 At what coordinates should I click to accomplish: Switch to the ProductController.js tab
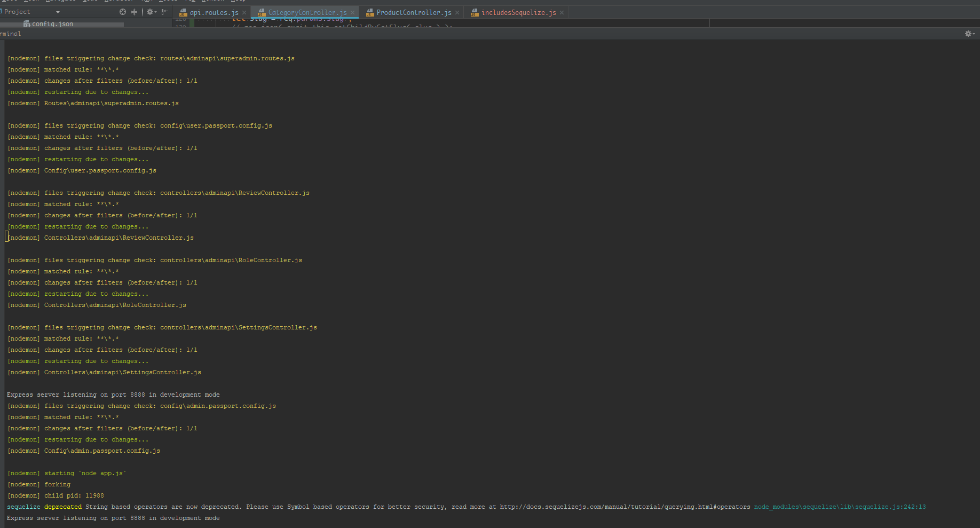pos(413,12)
